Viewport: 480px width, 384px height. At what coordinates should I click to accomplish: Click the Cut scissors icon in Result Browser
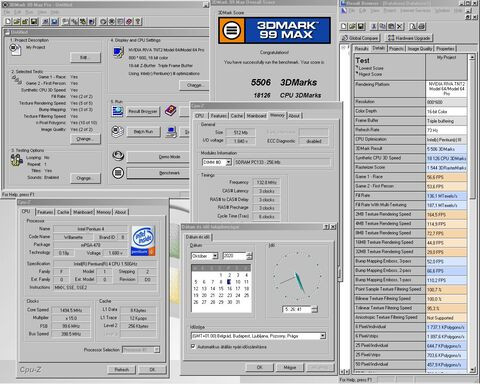[375, 26]
